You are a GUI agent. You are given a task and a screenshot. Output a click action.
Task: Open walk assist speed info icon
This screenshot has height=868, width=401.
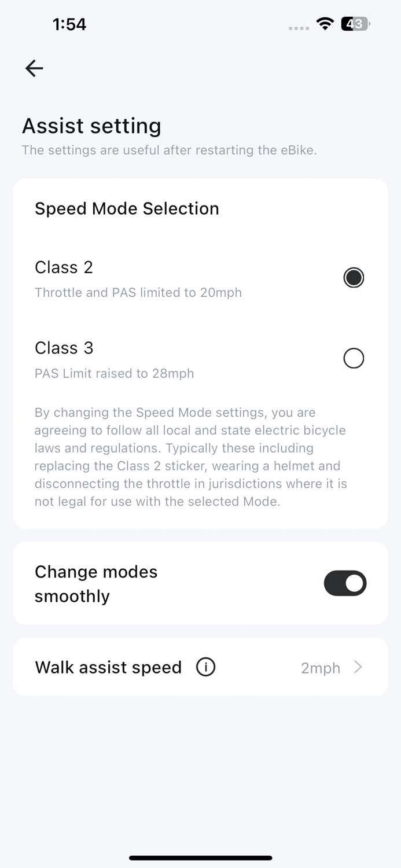tap(205, 667)
